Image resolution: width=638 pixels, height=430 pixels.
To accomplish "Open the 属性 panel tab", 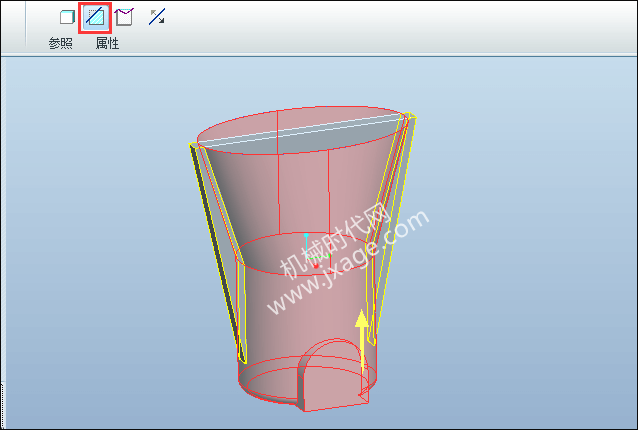I will (x=107, y=43).
